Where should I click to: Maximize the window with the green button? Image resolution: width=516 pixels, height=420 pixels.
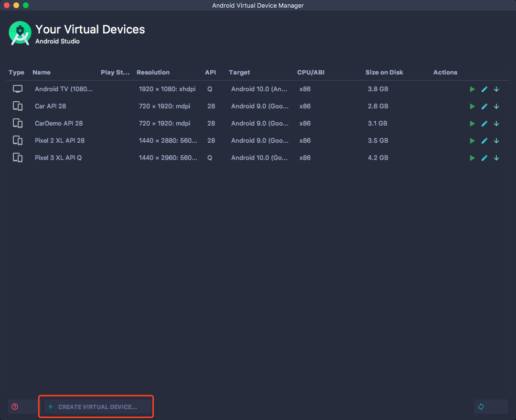(x=26, y=5)
